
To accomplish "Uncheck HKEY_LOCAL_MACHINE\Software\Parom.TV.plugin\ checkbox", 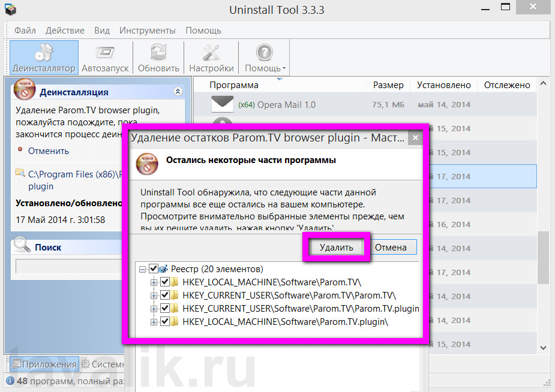I will 164,321.
